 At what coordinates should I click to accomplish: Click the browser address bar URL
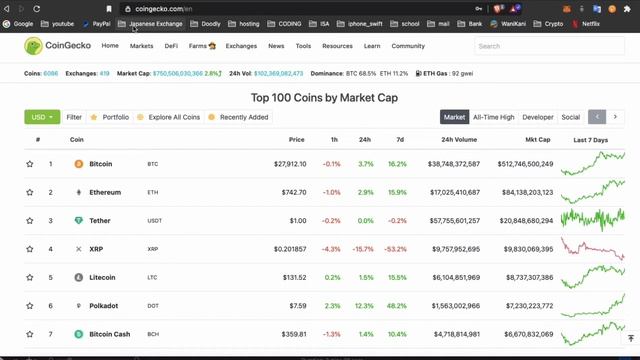pos(164,9)
